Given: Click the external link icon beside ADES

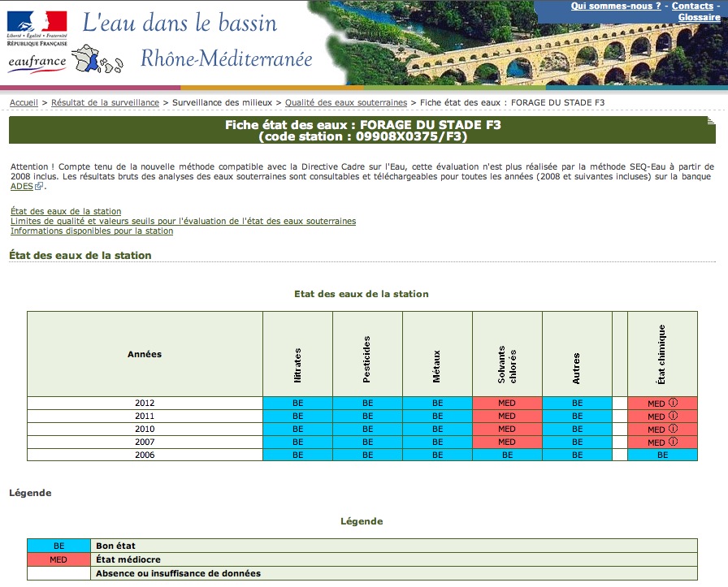Looking at the screenshot, I should pyautogui.click(x=39, y=186).
